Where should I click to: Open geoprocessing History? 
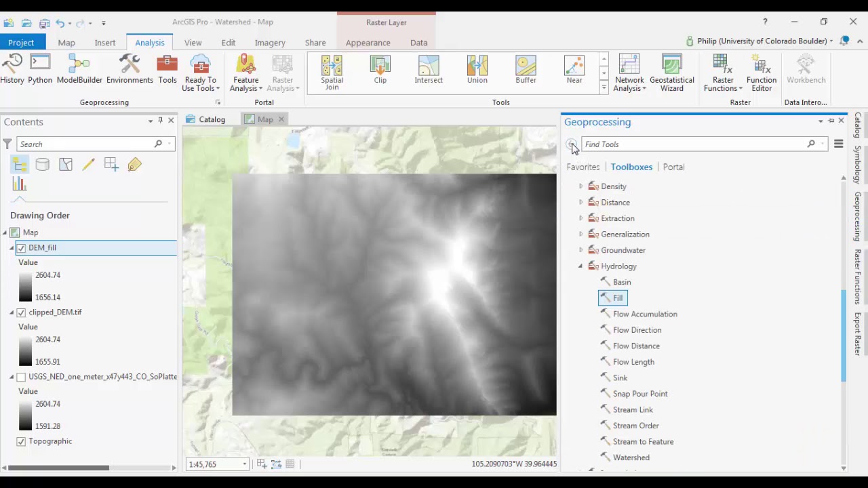12,70
